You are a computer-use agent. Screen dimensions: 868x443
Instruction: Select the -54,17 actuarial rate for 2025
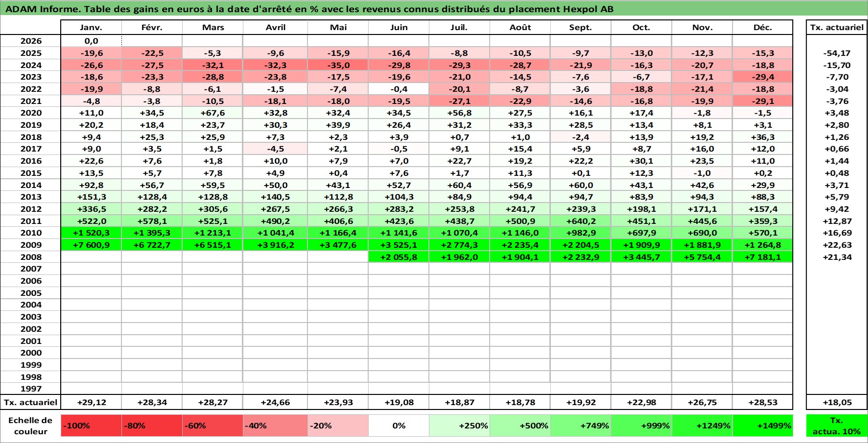click(x=837, y=53)
